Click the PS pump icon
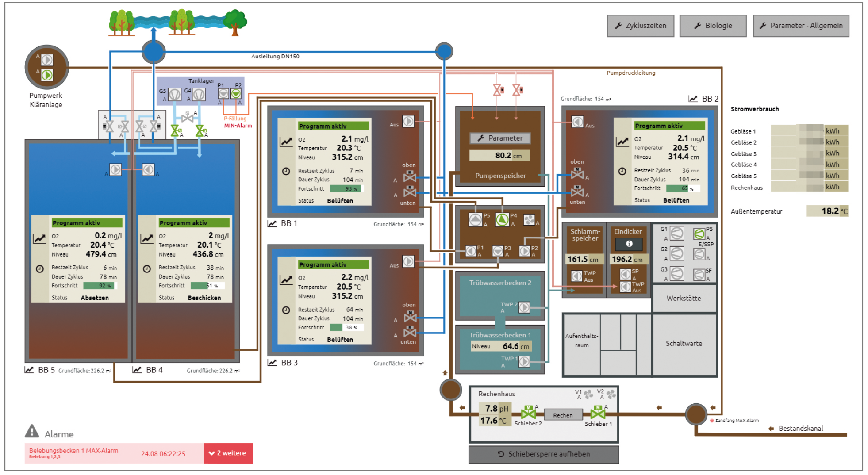Viewport: 868px width, 475px height. coord(699,234)
